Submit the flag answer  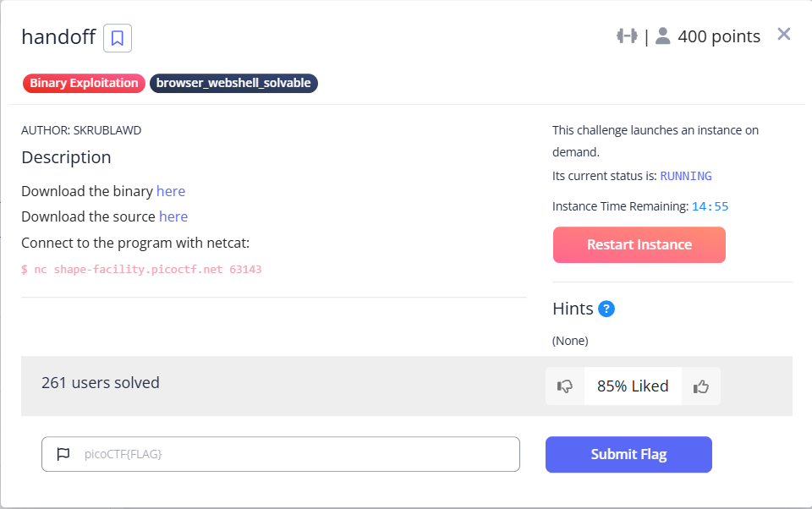628,455
